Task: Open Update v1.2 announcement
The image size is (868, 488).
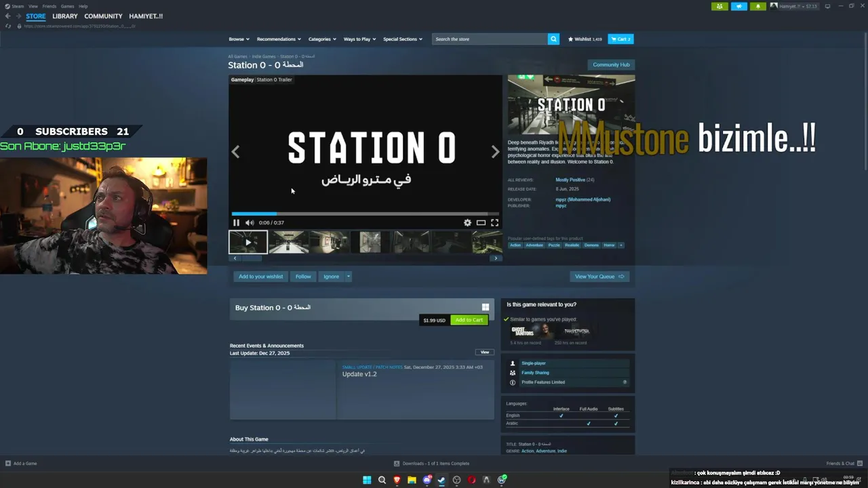Action: click(x=359, y=374)
